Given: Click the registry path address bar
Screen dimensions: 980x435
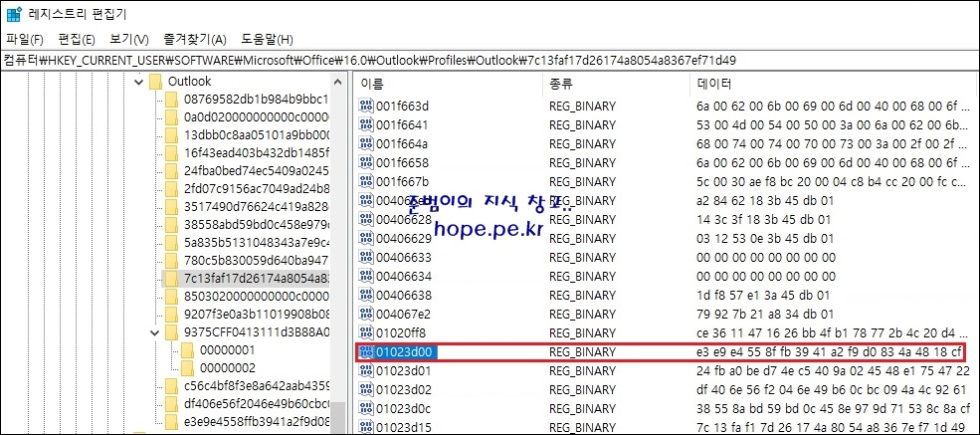Looking at the screenshot, I should coord(490,61).
